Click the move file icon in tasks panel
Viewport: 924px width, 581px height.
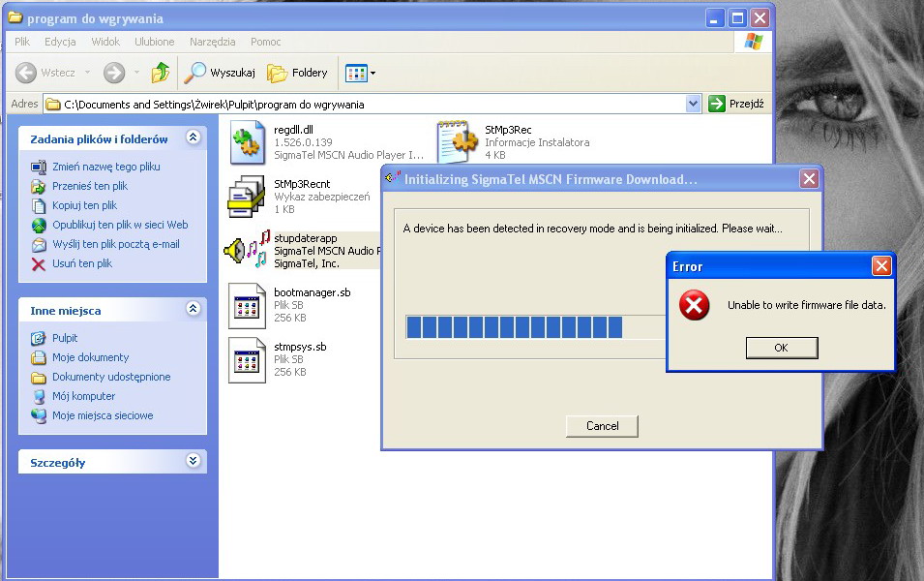tap(39, 186)
